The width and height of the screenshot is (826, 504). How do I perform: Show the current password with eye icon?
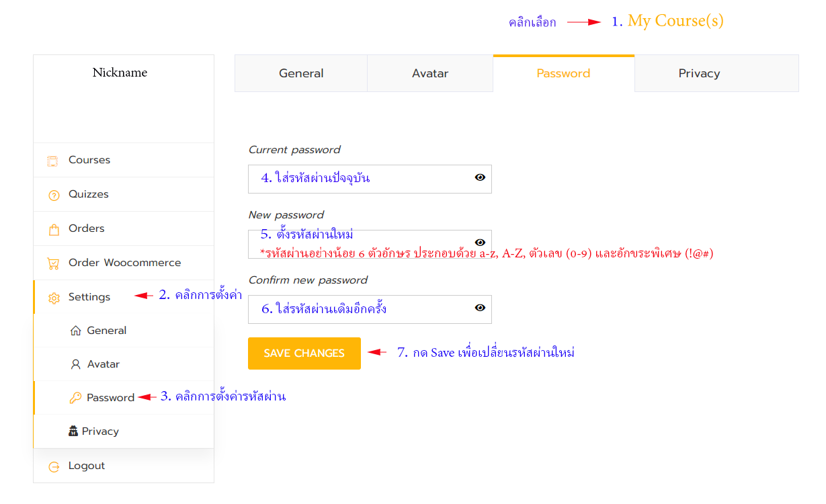pyautogui.click(x=480, y=177)
